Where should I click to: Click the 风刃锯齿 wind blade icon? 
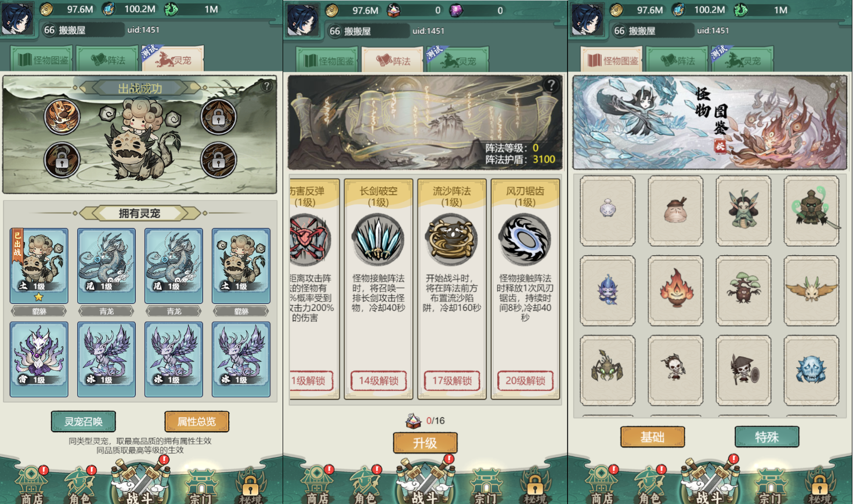click(x=525, y=240)
